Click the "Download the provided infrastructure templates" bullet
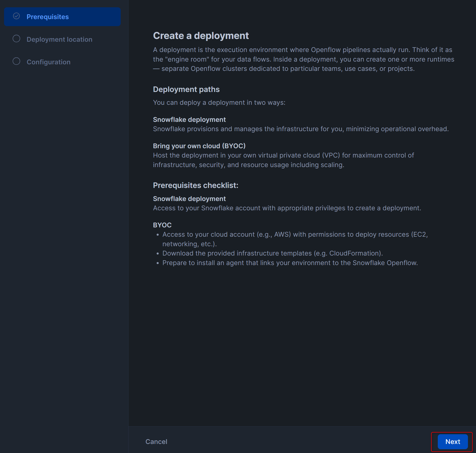Viewport: 476px width, 453px height. click(x=273, y=253)
